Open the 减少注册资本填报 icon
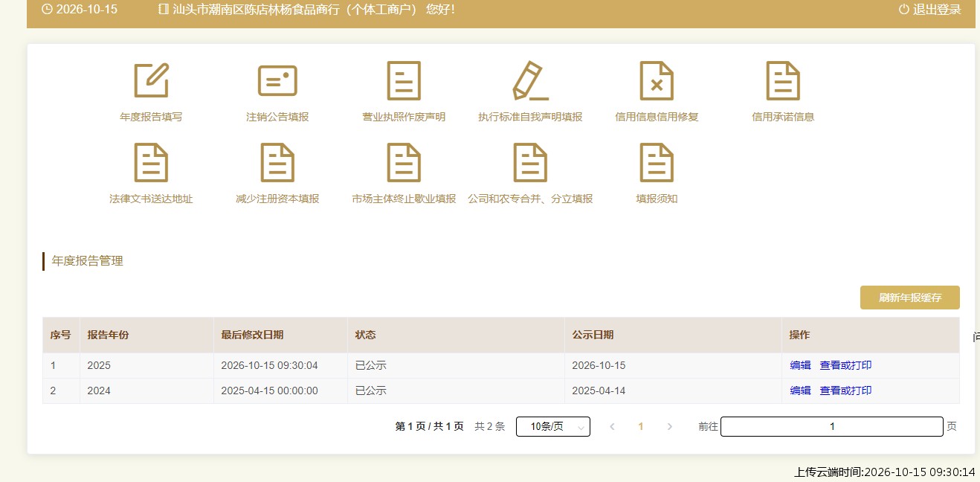Screen dimensions: 980x482 (277, 162)
